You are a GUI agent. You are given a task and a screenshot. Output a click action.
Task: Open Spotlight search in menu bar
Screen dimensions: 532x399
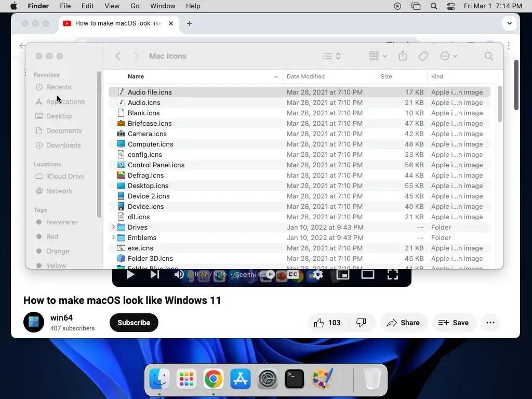coord(434,6)
